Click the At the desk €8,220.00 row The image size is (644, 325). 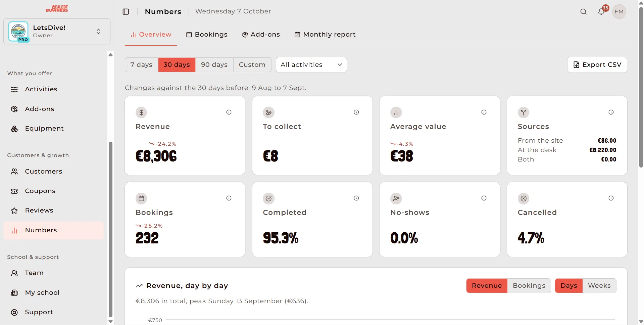point(567,150)
